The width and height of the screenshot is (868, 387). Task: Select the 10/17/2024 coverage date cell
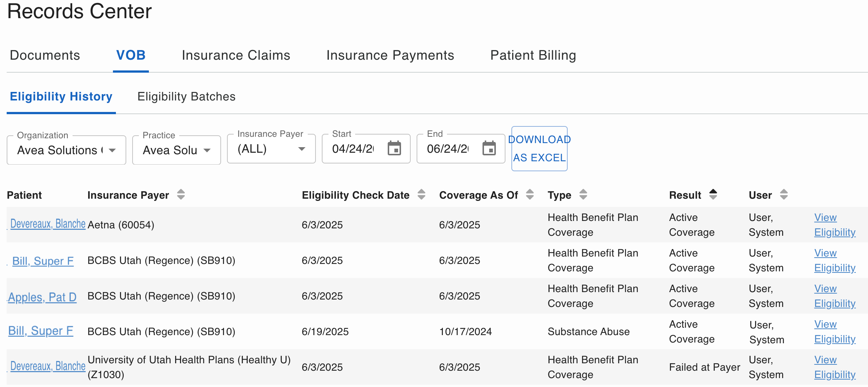465,331
